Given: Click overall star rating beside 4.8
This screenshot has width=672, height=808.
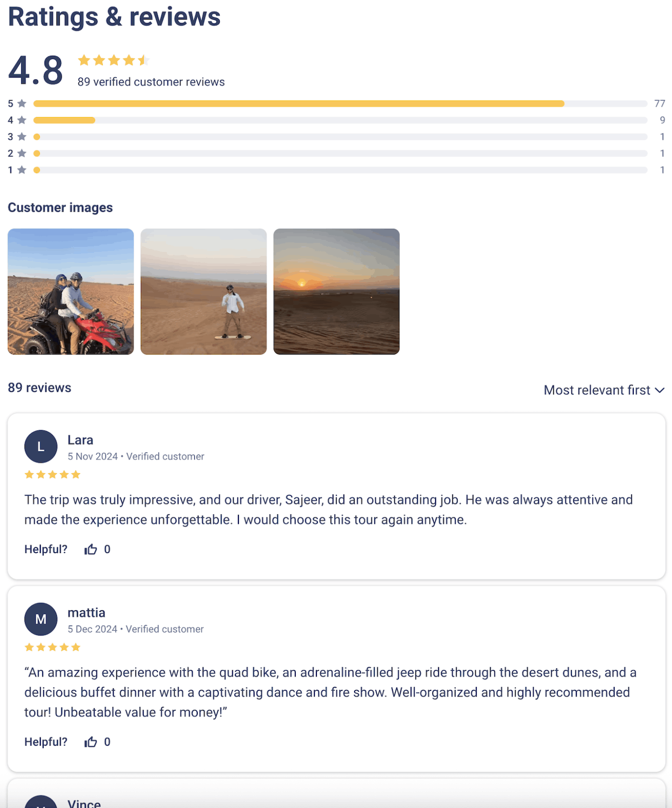Looking at the screenshot, I should [114, 60].
